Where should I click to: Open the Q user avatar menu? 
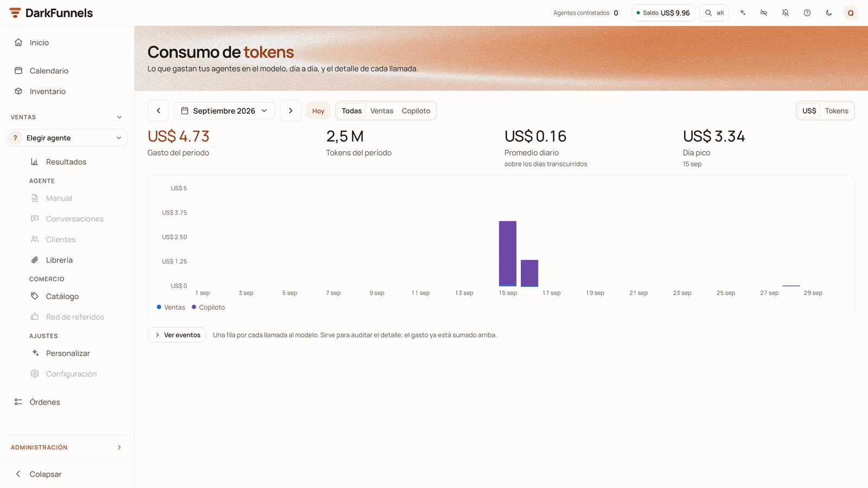click(851, 13)
